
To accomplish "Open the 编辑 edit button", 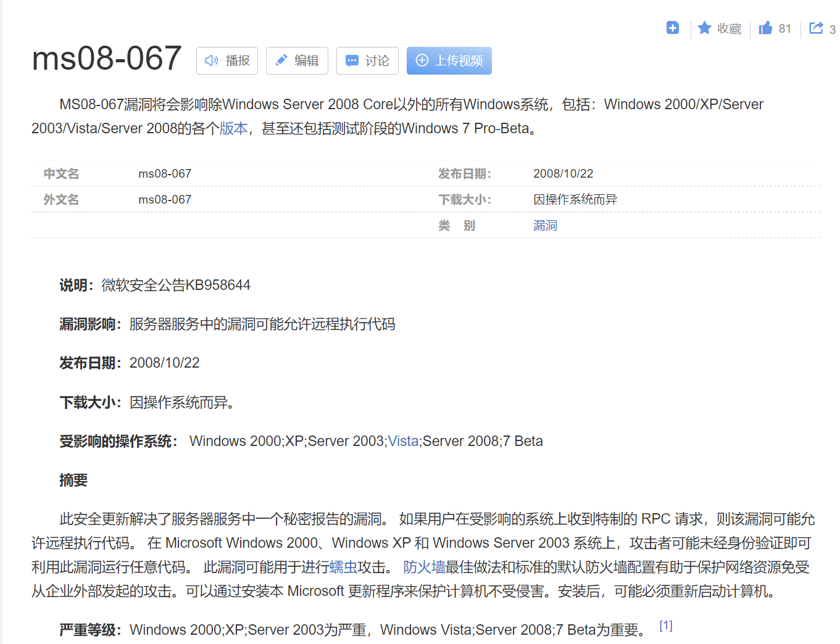I will 297,60.
